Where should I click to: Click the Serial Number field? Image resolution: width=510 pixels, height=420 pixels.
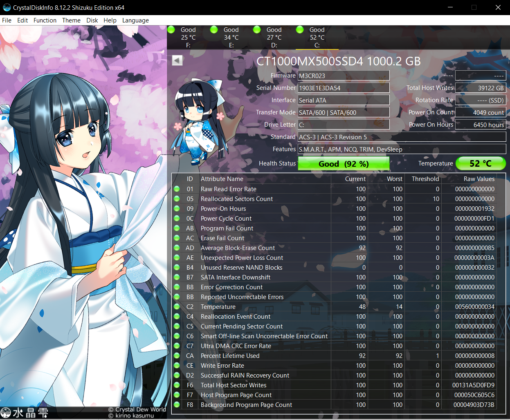[344, 88]
